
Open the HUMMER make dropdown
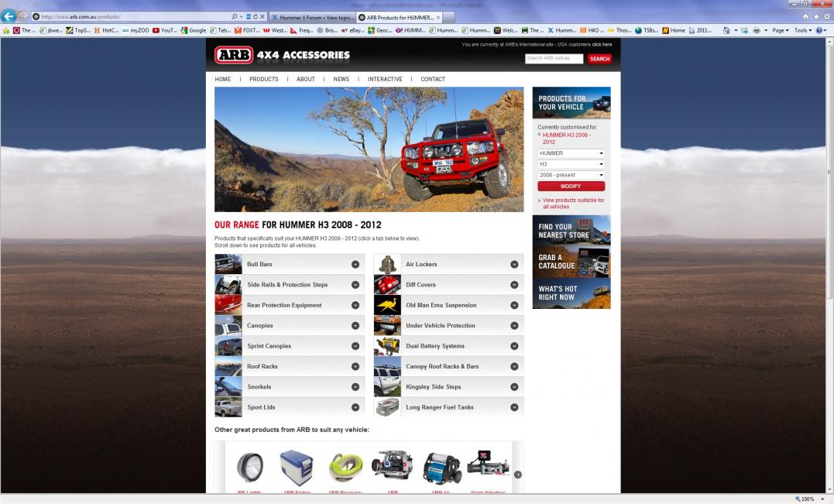(x=571, y=153)
